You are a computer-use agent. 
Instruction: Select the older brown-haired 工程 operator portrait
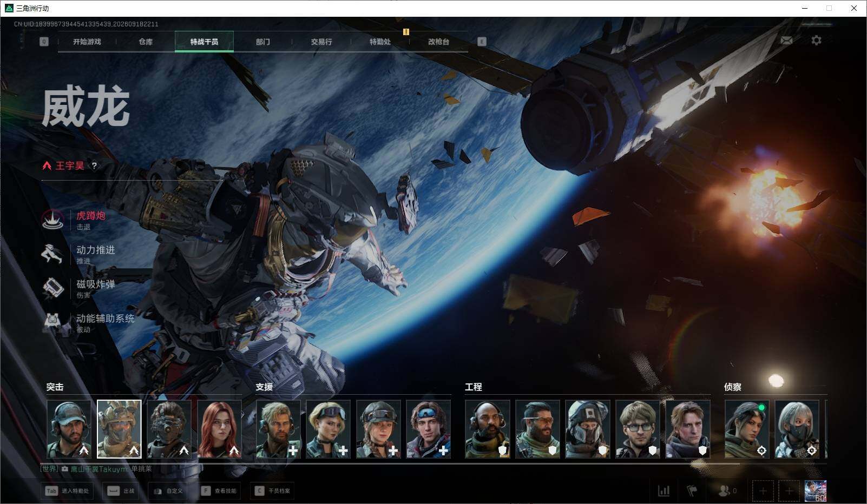[687, 429]
